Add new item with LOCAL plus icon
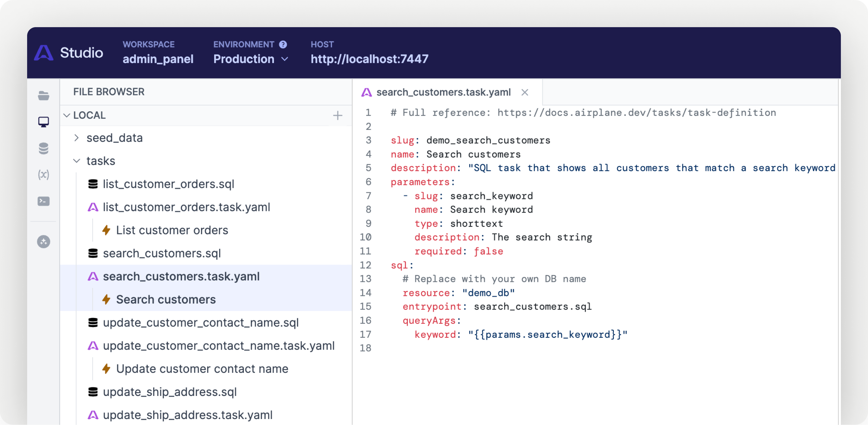This screenshot has width=868, height=425. 338,115
